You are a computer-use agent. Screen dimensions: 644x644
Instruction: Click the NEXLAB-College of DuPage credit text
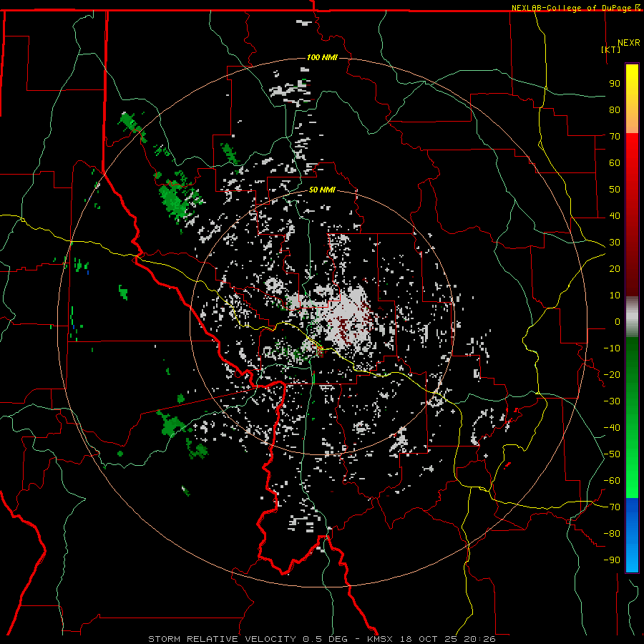tap(571, 8)
